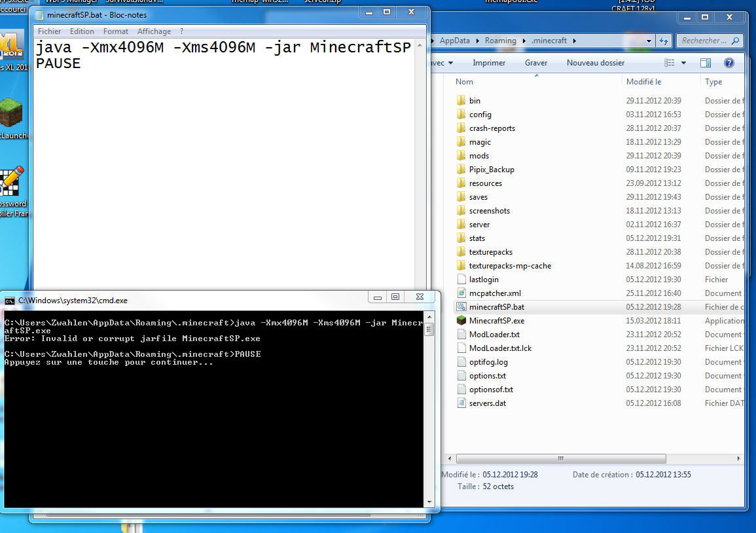
Task: Click in the Bloc-notes text area PAUSE line
Action: (58, 64)
